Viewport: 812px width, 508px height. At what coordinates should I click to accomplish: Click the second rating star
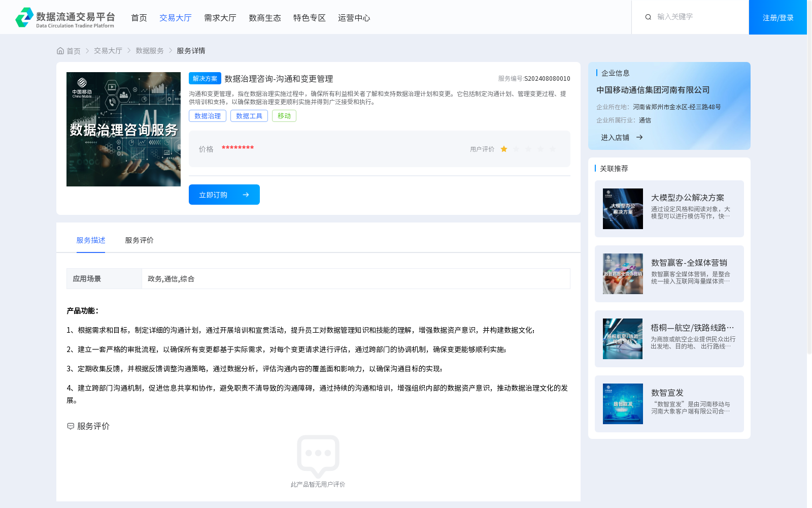point(516,149)
